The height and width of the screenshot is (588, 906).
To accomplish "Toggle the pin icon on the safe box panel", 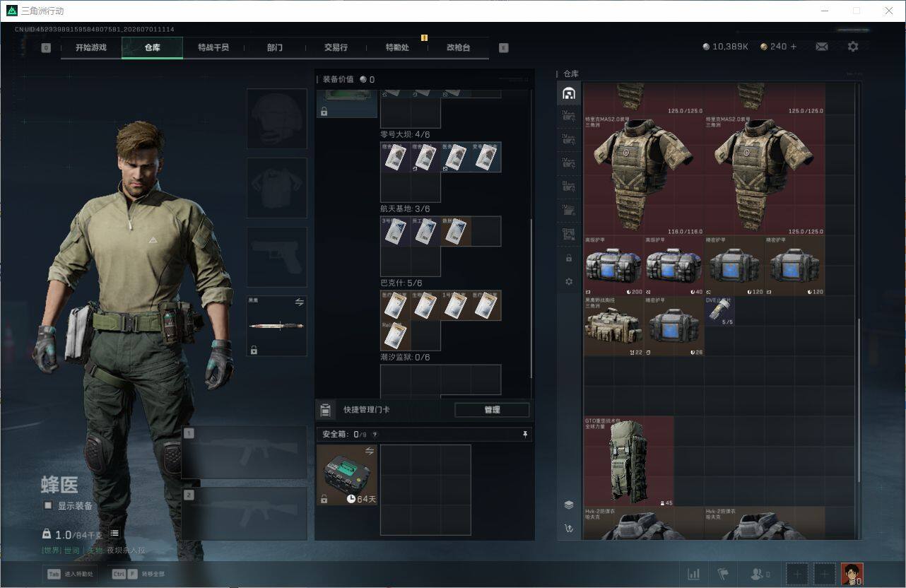I will 525,435.
